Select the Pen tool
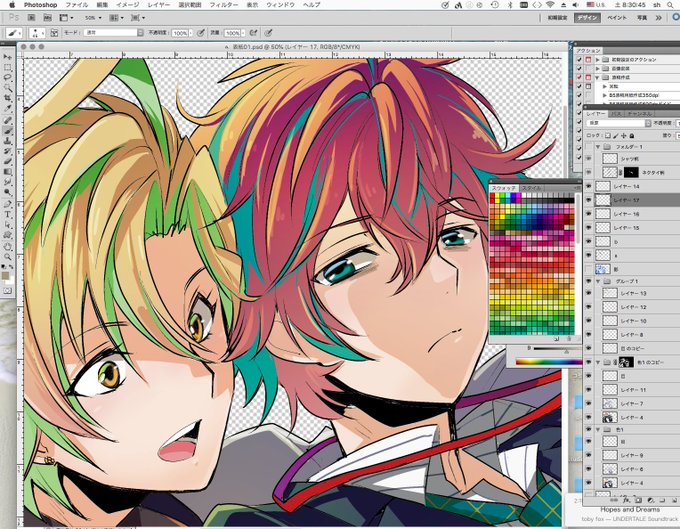Screen dimensions: 680x529 pos(7,204)
